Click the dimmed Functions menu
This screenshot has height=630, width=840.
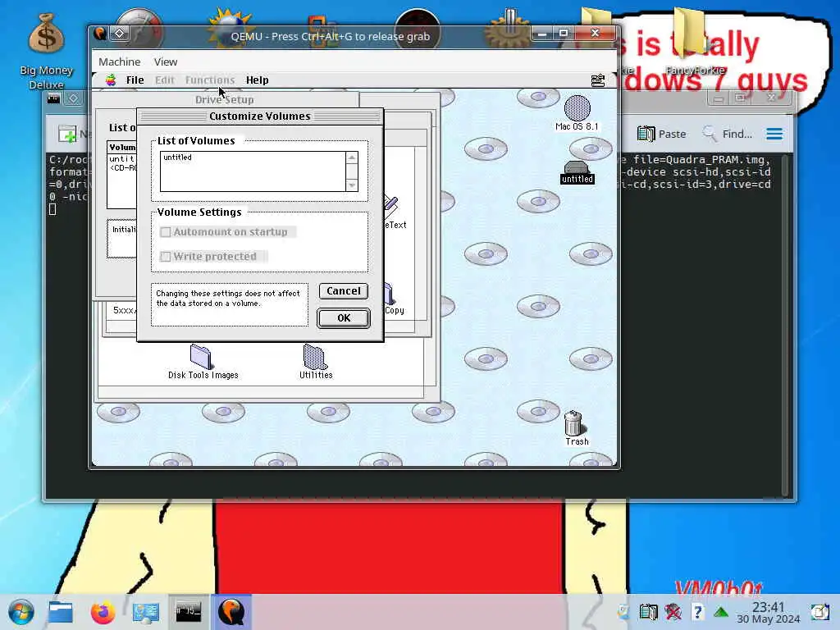[210, 80]
